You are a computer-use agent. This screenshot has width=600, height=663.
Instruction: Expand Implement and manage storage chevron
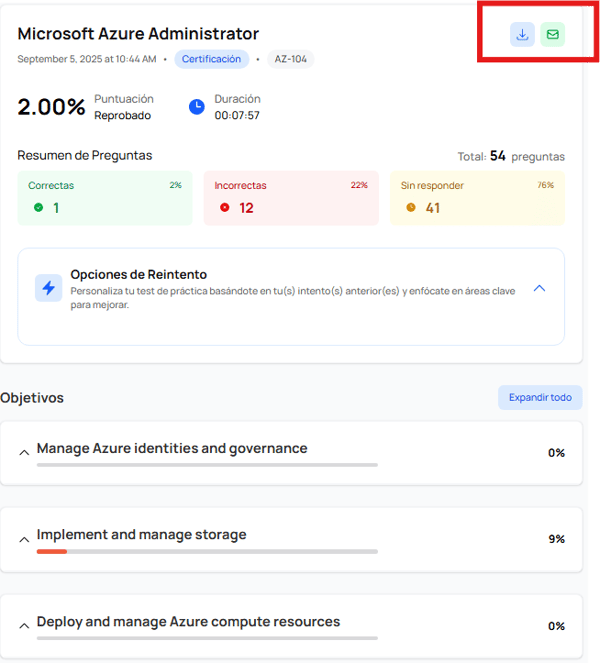pos(24,539)
